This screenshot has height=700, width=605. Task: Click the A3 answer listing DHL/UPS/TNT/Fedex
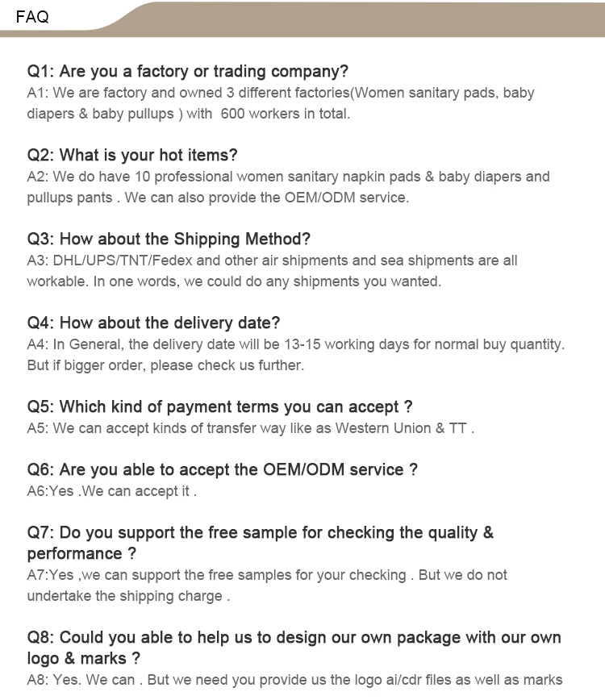[x=273, y=271]
